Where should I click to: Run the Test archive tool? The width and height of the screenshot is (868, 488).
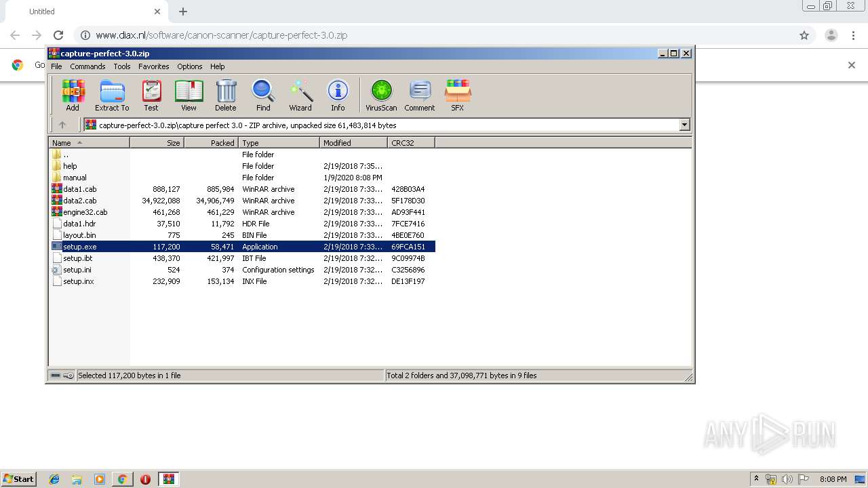[151, 95]
